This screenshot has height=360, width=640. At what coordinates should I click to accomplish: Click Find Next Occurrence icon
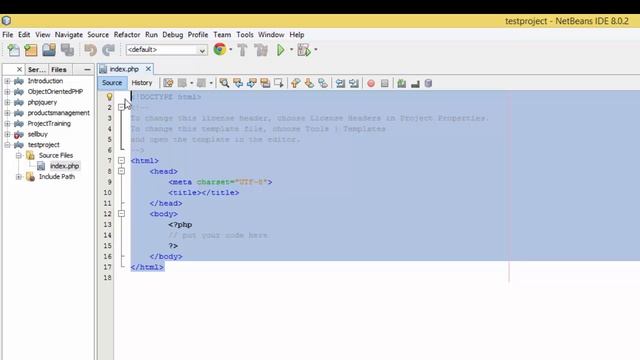(x=251, y=83)
